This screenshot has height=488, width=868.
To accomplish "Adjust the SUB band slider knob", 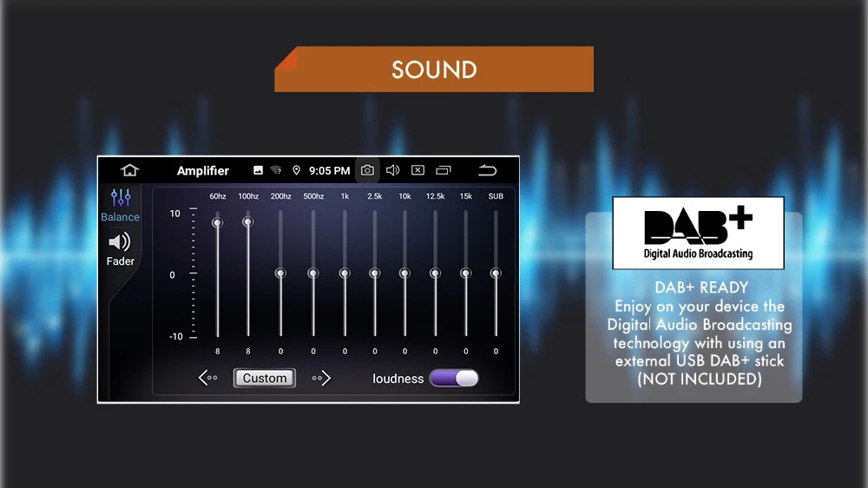I will tap(496, 273).
